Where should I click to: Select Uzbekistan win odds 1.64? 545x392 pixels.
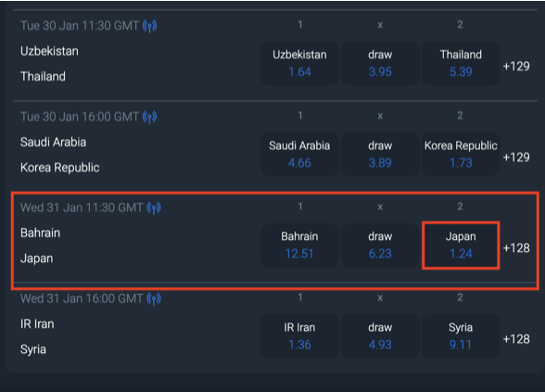pos(299,64)
